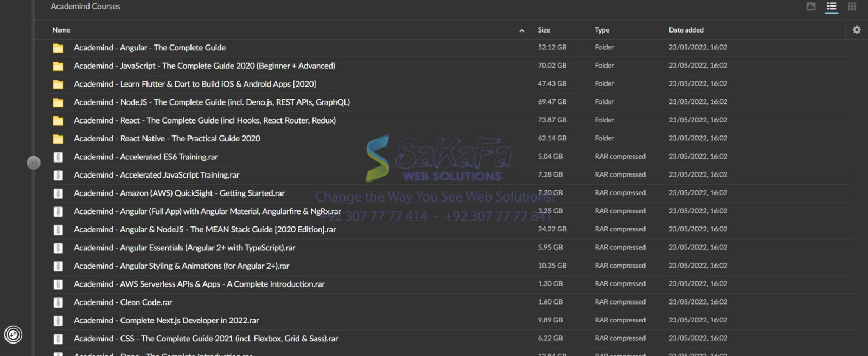Screen dimensions: 868x356
Task: Open column settings gear icon
Action: pos(857,30)
